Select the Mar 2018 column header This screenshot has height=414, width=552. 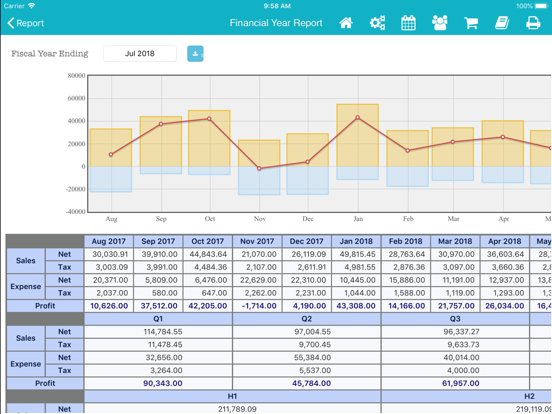coord(455,242)
